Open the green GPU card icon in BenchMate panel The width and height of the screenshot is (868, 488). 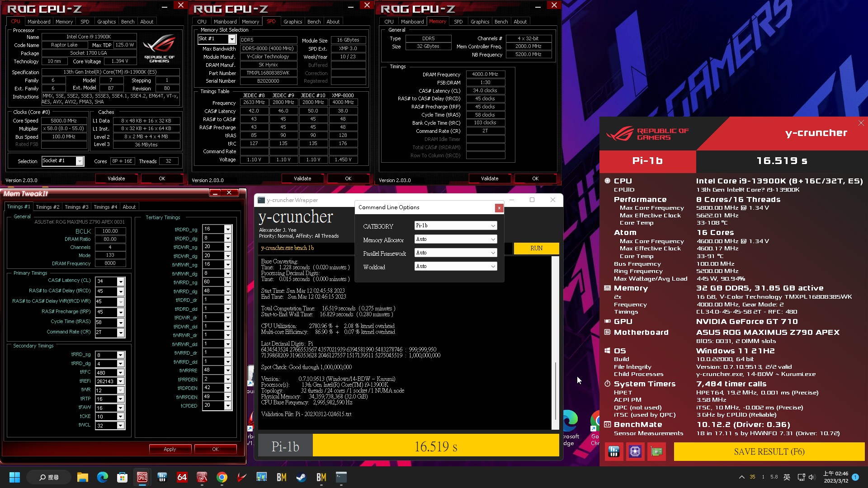click(x=656, y=451)
